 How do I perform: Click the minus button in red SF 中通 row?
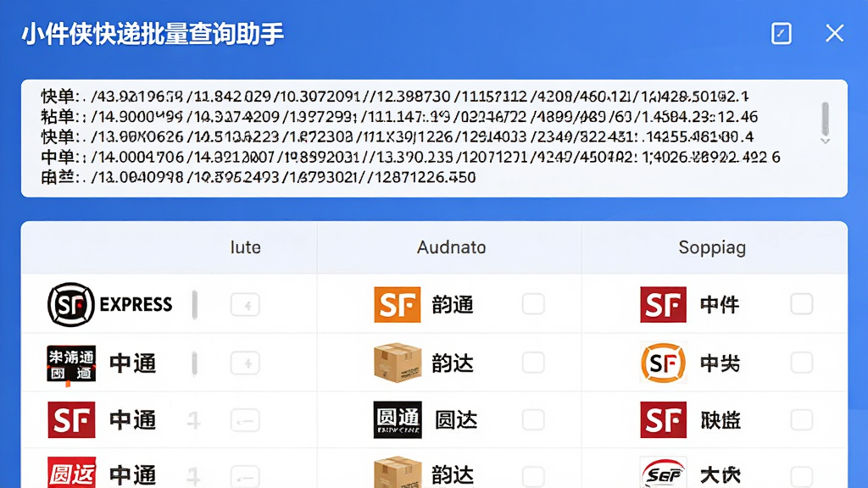245,420
